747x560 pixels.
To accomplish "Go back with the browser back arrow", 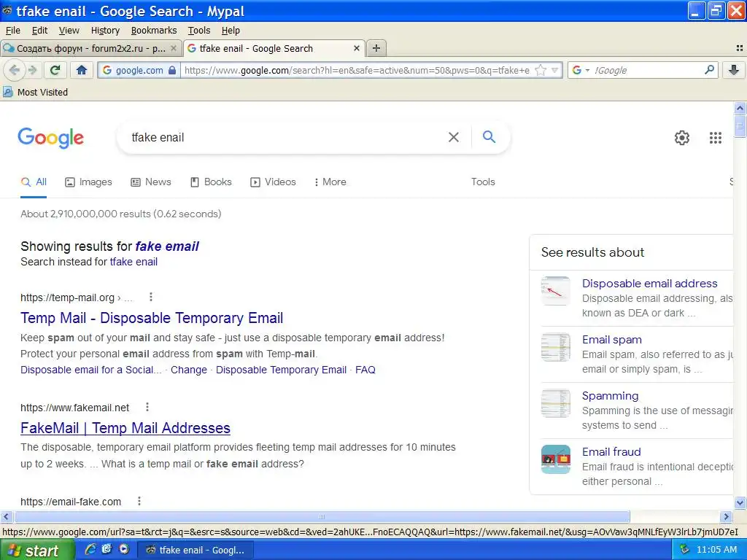I will pos(15,71).
